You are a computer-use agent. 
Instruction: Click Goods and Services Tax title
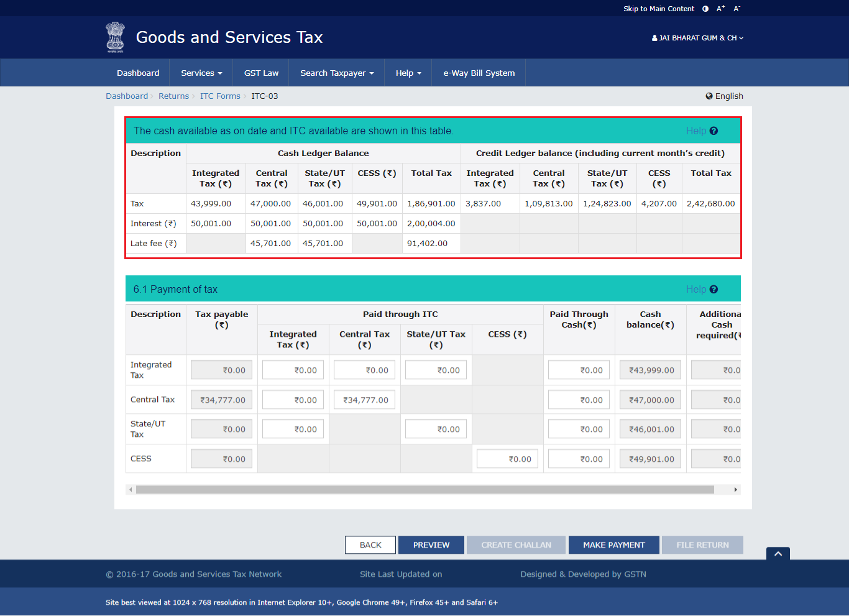click(229, 37)
